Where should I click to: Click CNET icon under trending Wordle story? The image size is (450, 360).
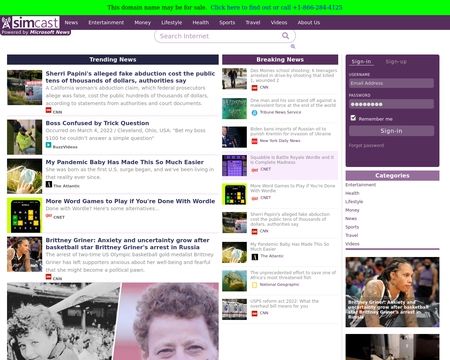[49, 216]
